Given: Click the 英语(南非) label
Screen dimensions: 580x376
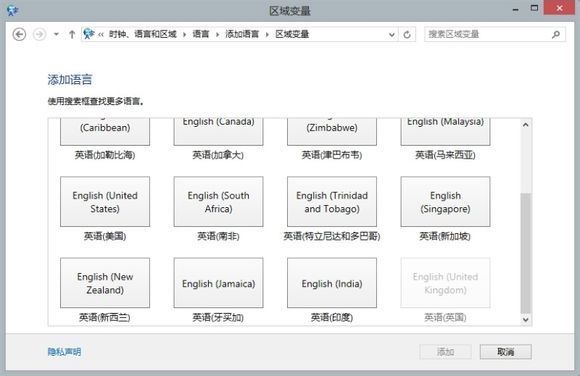Looking at the screenshot, I should point(219,236).
